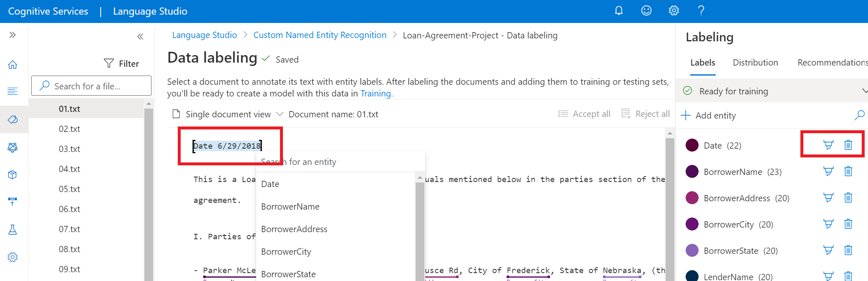Screen dimensions: 868x281
Task: Open the notifications bell icon
Action: click(x=618, y=11)
